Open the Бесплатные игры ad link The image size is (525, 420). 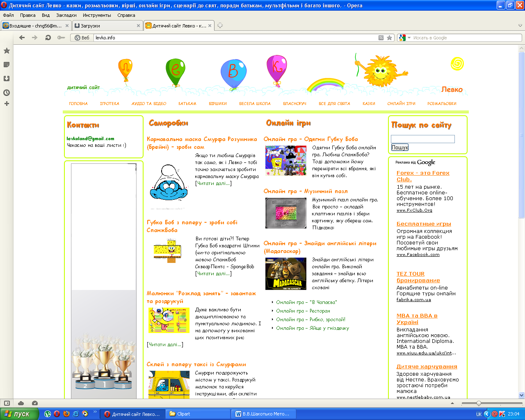point(424,224)
